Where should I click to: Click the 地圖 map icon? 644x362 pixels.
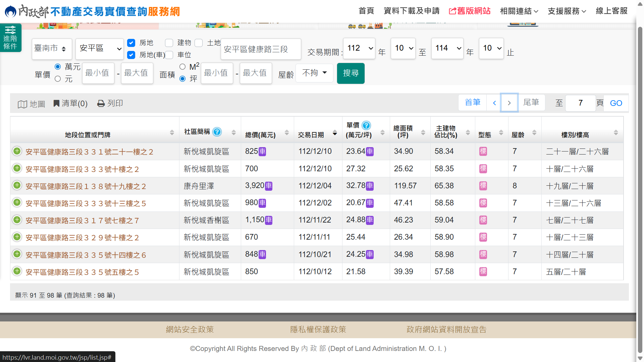tap(22, 104)
